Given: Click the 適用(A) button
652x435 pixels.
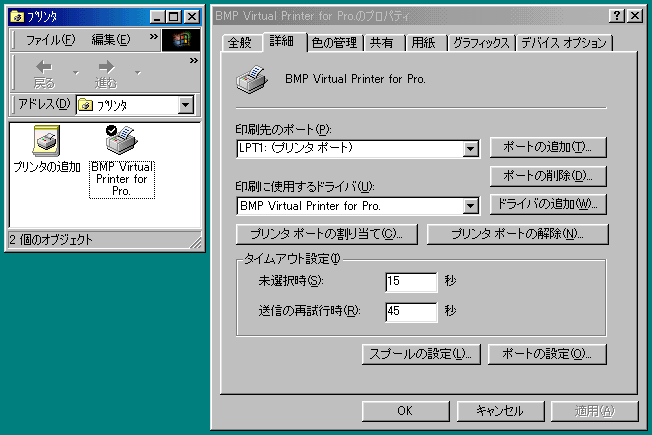Looking at the screenshot, I should (595, 411).
